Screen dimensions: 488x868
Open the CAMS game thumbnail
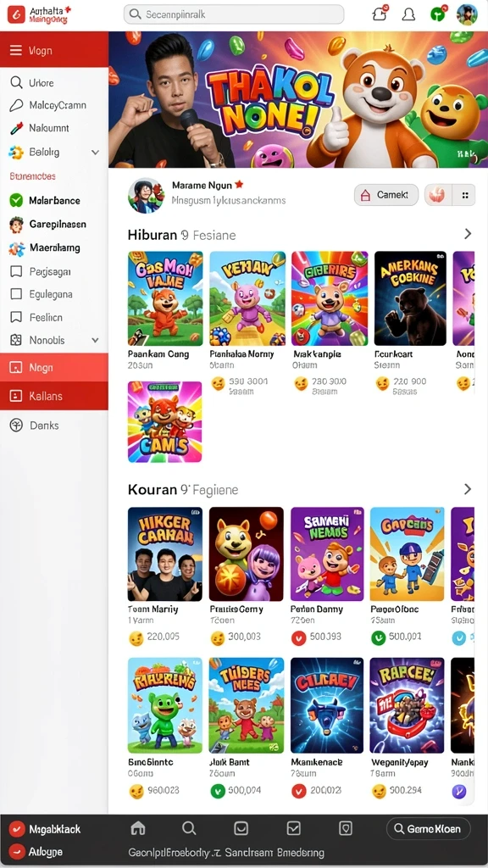(165, 422)
